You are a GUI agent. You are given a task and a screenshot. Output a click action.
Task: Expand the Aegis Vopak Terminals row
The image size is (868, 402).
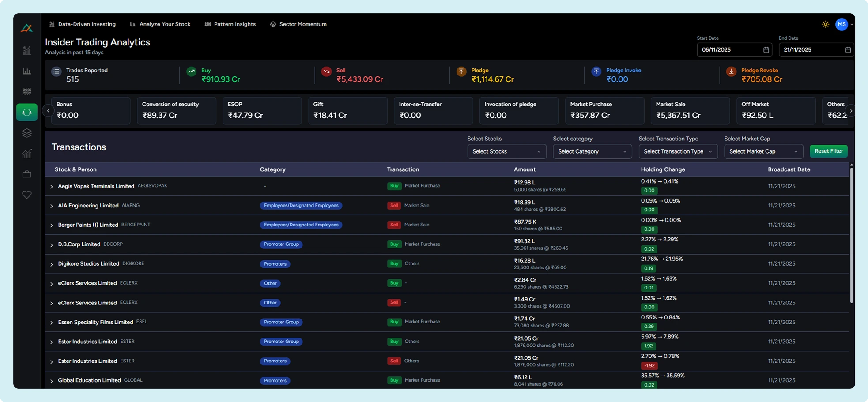(52, 187)
